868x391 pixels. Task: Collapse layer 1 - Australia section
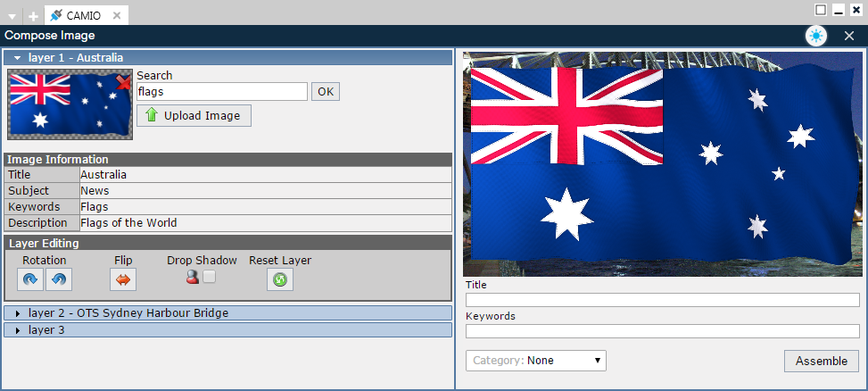pyautogui.click(x=17, y=57)
